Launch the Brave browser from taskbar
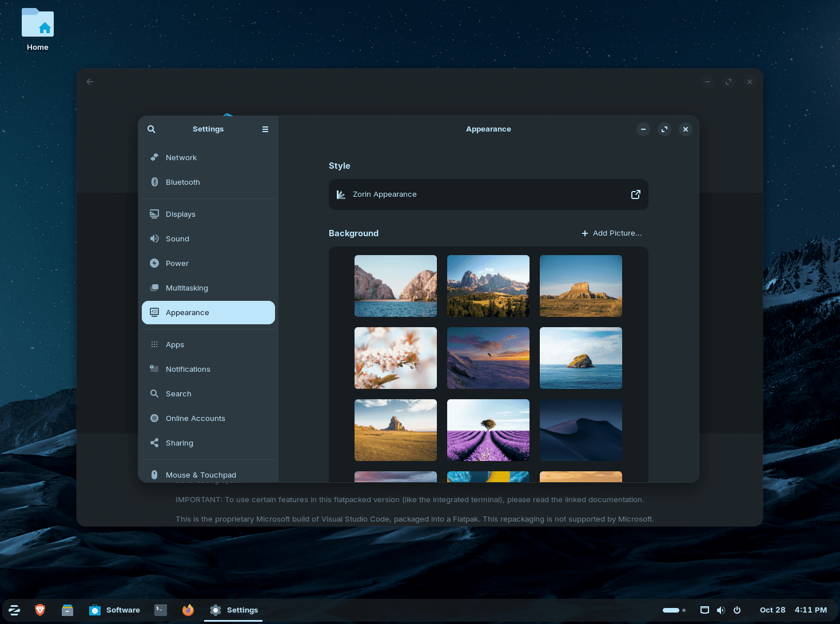 40,610
